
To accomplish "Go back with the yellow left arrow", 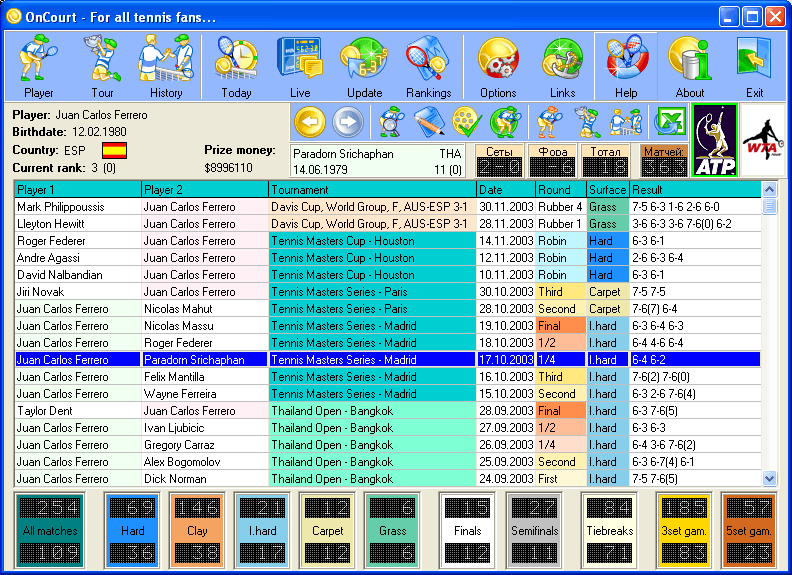I will (x=310, y=122).
